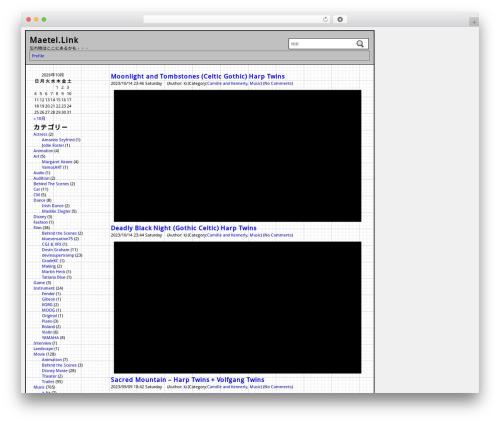
Task: Open the Landscape category
Action: (x=43, y=349)
